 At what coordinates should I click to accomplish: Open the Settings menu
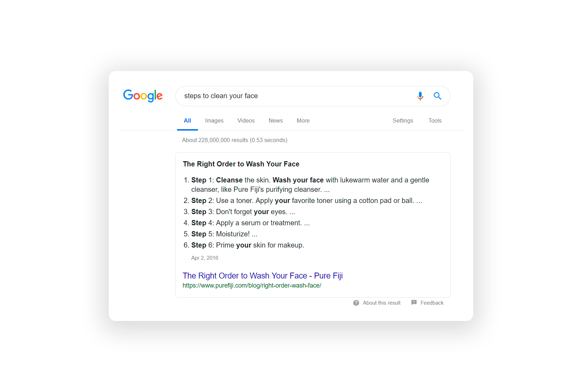(403, 120)
